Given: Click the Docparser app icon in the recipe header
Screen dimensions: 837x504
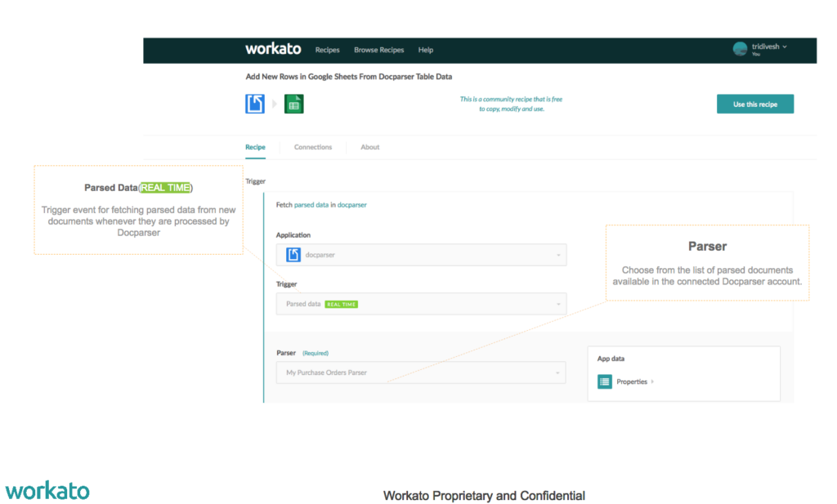Looking at the screenshot, I should 255,104.
